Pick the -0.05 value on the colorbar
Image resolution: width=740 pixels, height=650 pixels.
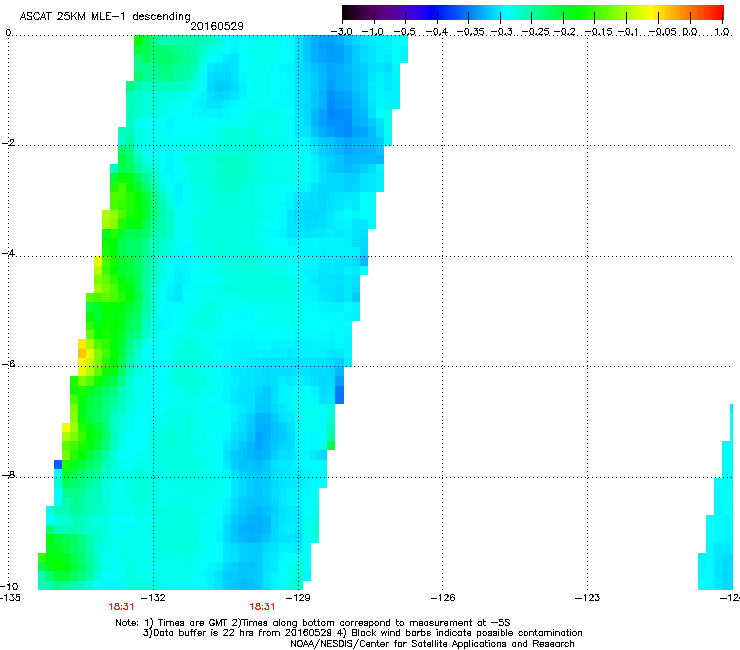pos(663,32)
